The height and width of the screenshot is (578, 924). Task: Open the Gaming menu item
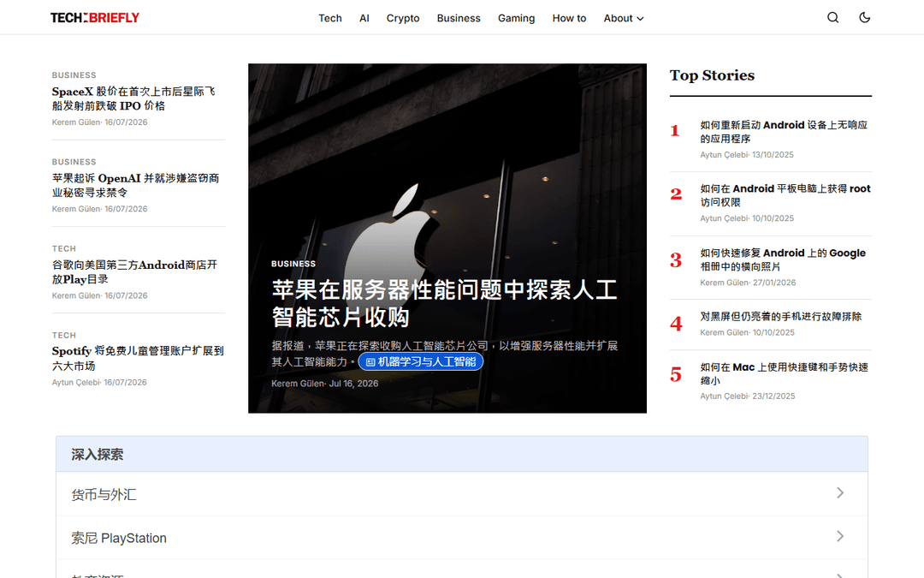pyautogui.click(x=516, y=18)
